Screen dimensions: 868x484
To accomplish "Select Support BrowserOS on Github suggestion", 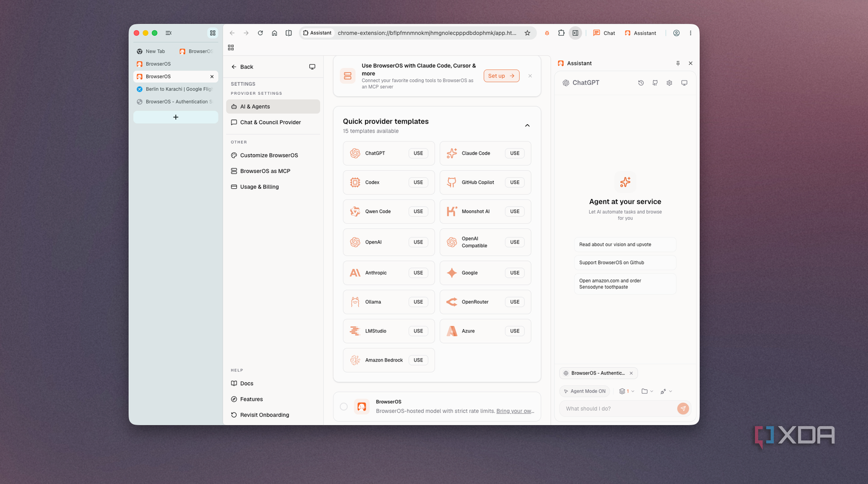I will [x=625, y=263].
